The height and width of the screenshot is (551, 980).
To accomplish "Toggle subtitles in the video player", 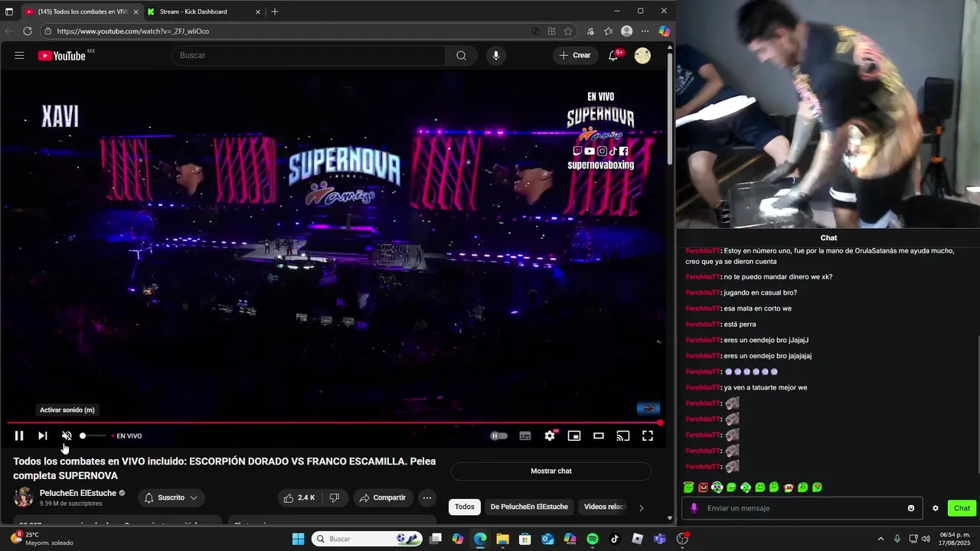I will coord(525,435).
